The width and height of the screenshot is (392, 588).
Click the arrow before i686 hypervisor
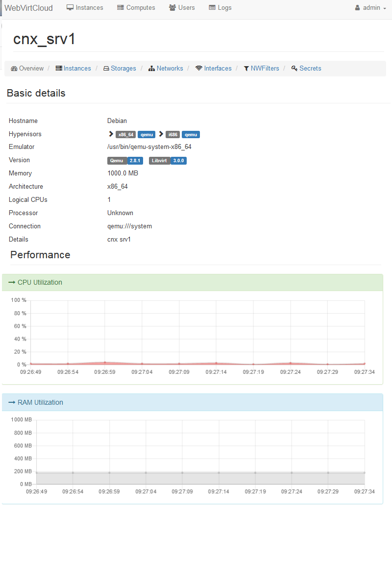[161, 134]
